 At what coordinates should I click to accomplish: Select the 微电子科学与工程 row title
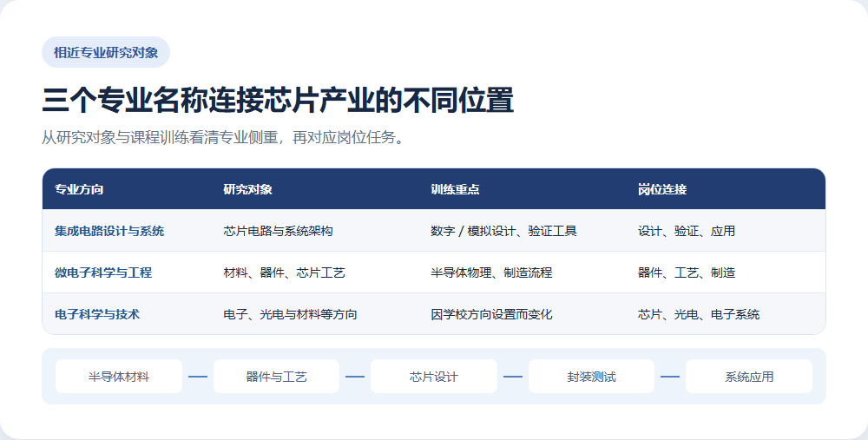click(x=103, y=273)
